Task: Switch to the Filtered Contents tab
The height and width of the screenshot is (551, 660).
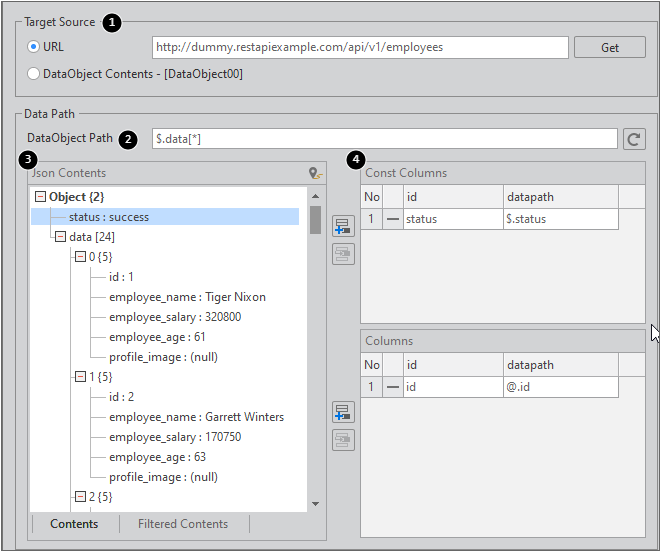Action: click(x=183, y=524)
